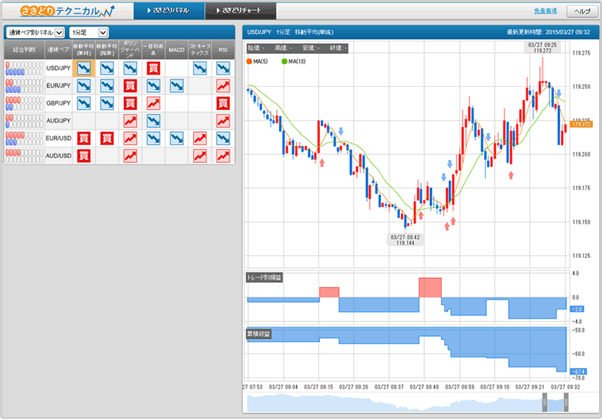Open the disclaimer link at top right
The image size is (602, 419).
[x=545, y=11]
